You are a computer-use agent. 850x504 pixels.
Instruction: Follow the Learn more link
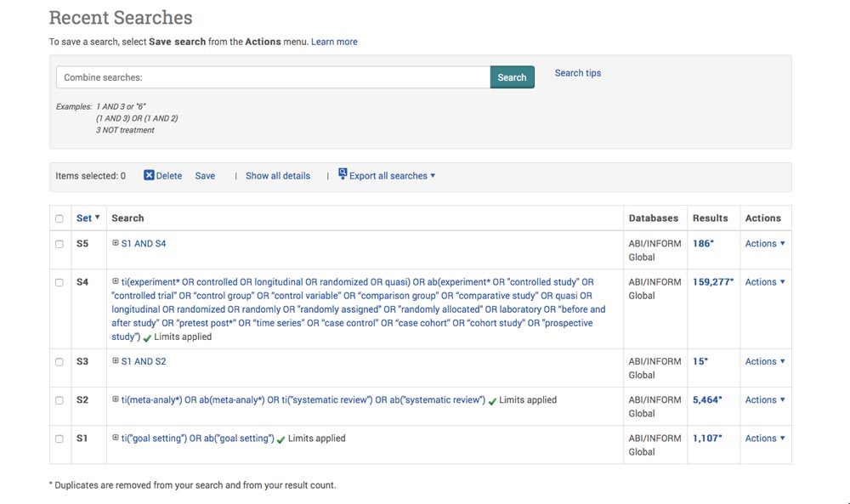point(334,42)
